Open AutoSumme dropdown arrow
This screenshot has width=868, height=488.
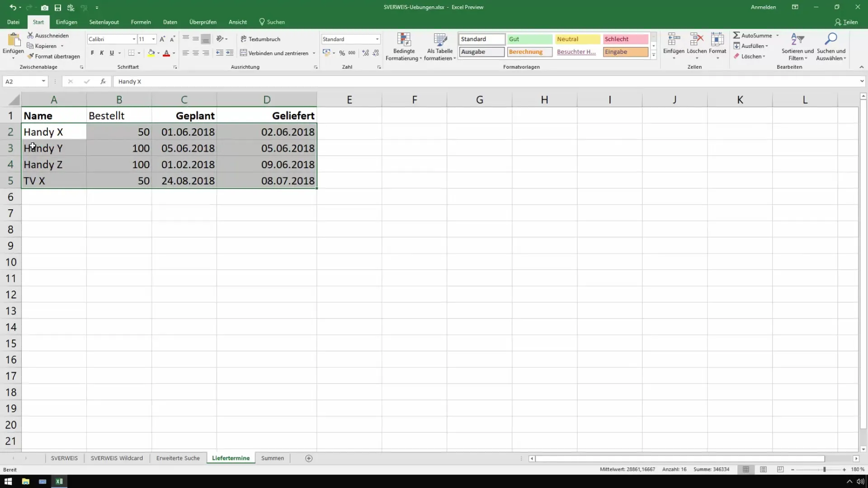click(x=778, y=35)
